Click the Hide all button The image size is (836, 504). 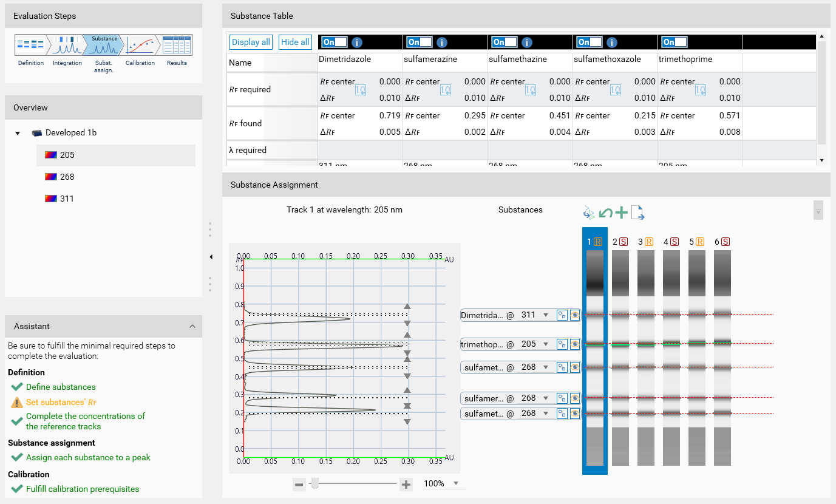coord(295,42)
